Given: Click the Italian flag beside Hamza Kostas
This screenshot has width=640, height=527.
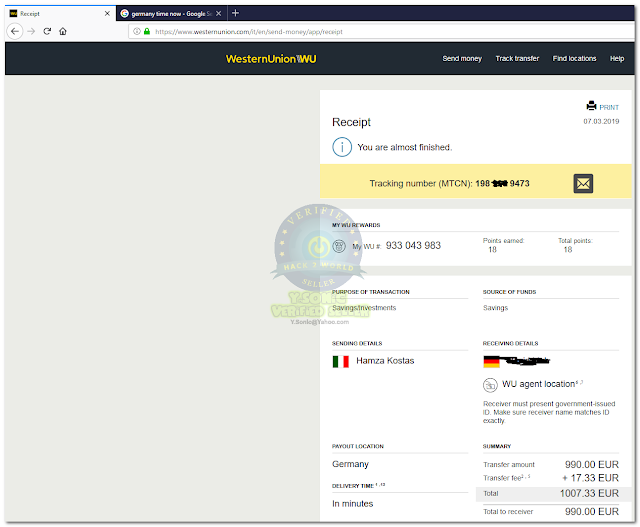Looking at the screenshot, I should [x=340, y=362].
